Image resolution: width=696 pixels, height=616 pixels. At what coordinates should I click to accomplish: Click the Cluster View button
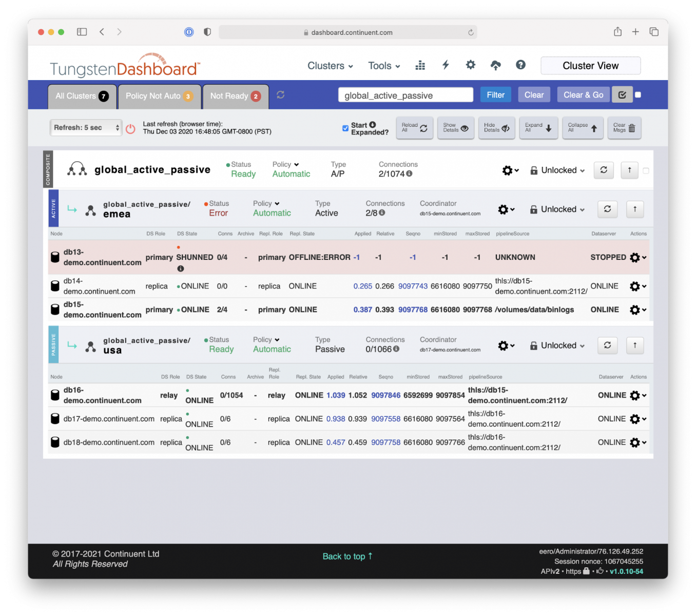click(x=590, y=66)
